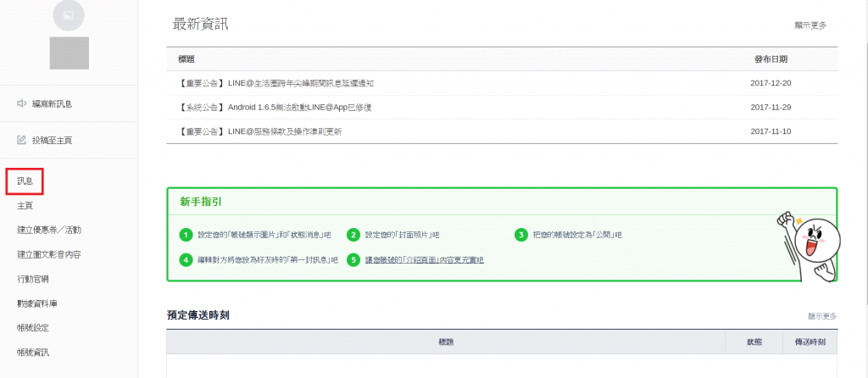Click the gray account image thumbnail

pos(70,53)
